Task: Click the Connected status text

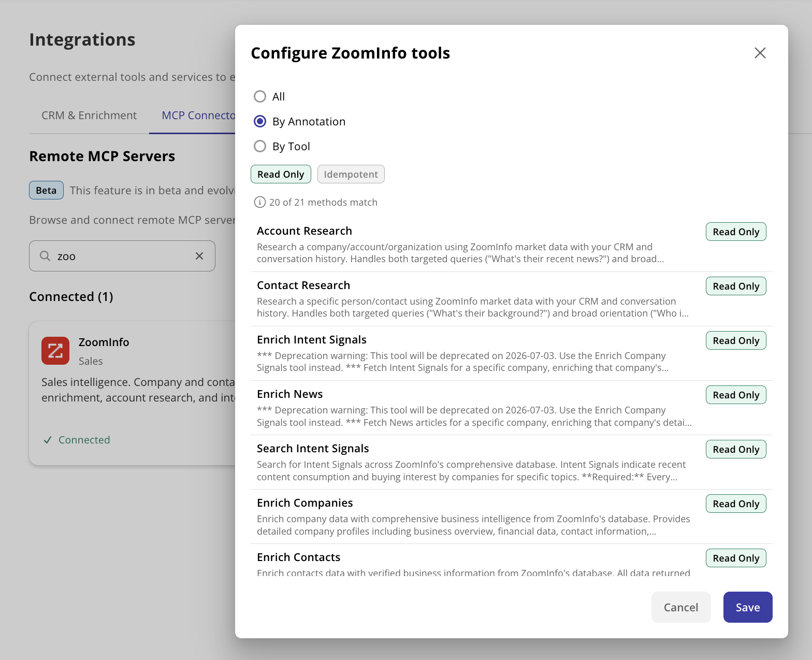Action: pos(84,440)
